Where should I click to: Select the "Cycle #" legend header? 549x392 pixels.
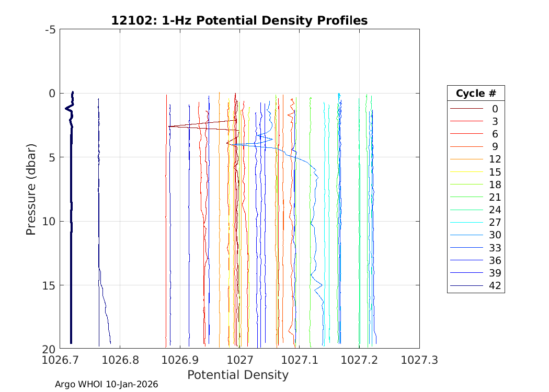[x=475, y=94]
